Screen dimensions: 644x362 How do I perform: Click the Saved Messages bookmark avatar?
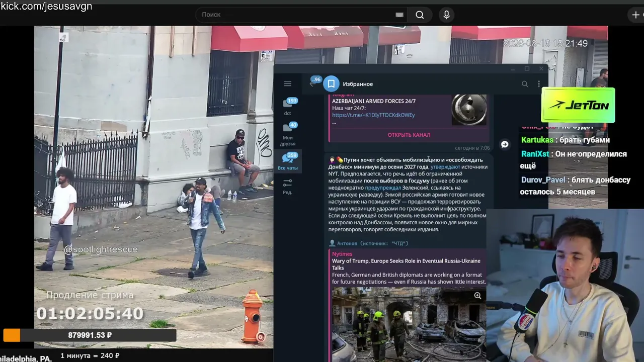pos(331,84)
